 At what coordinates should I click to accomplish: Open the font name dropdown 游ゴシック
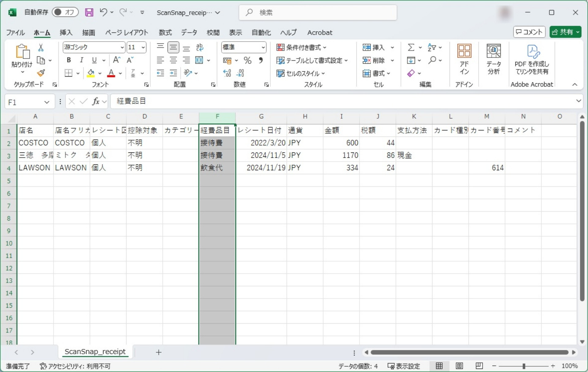[x=122, y=47]
